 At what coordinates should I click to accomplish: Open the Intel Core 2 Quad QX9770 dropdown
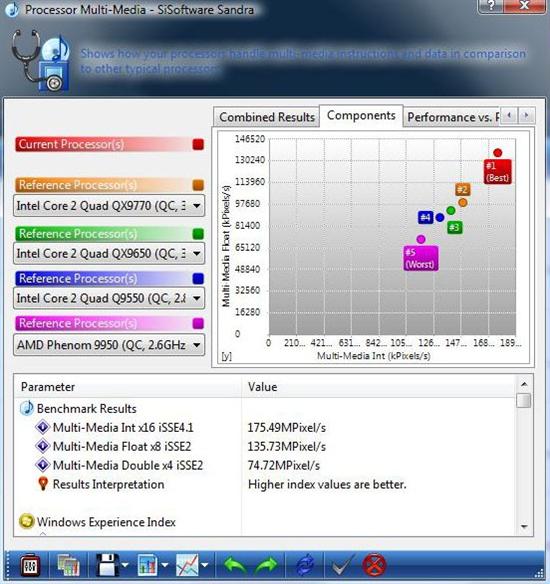point(109,206)
